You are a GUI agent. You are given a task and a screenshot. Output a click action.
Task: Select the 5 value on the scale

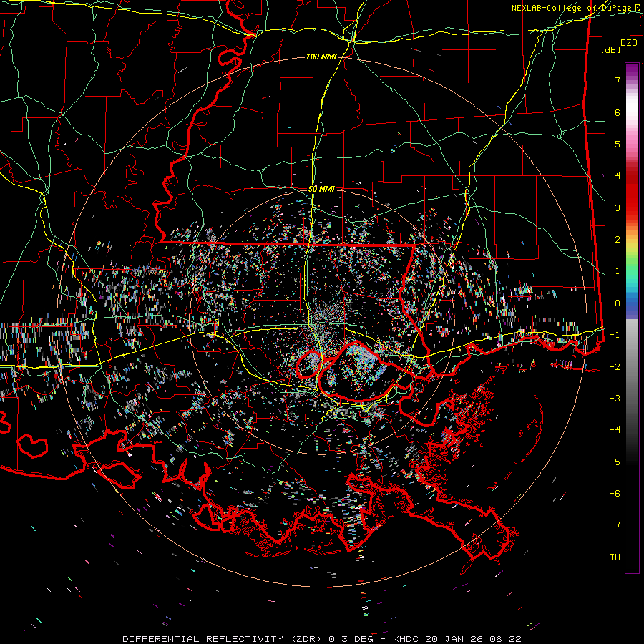tap(618, 144)
